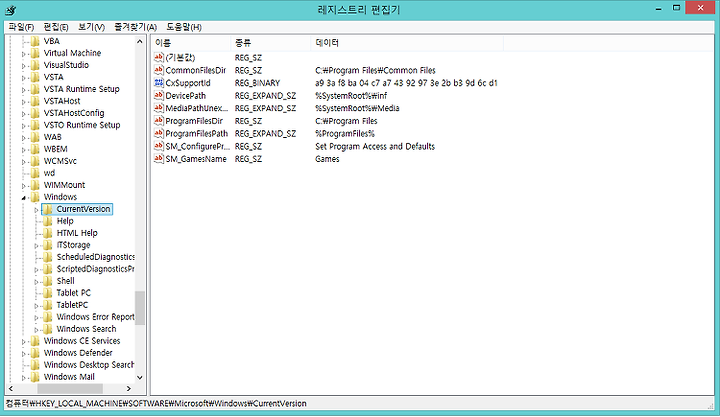720x417 pixels.
Task: Open the 즐겨찾기(A) menu
Action: [x=135, y=27]
